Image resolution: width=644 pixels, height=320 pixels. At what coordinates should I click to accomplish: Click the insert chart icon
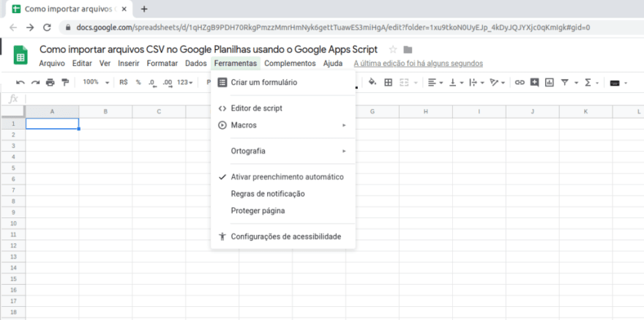(x=549, y=83)
